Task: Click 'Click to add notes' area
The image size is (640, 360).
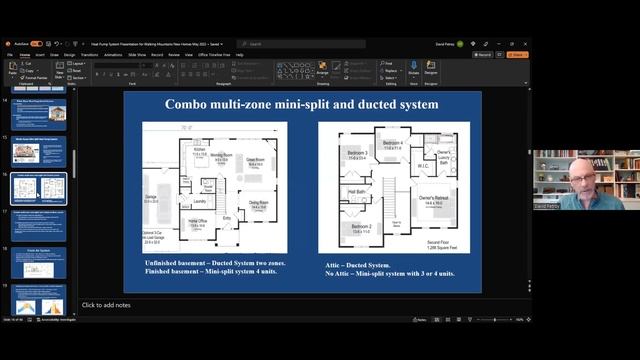Action: [x=106, y=305]
